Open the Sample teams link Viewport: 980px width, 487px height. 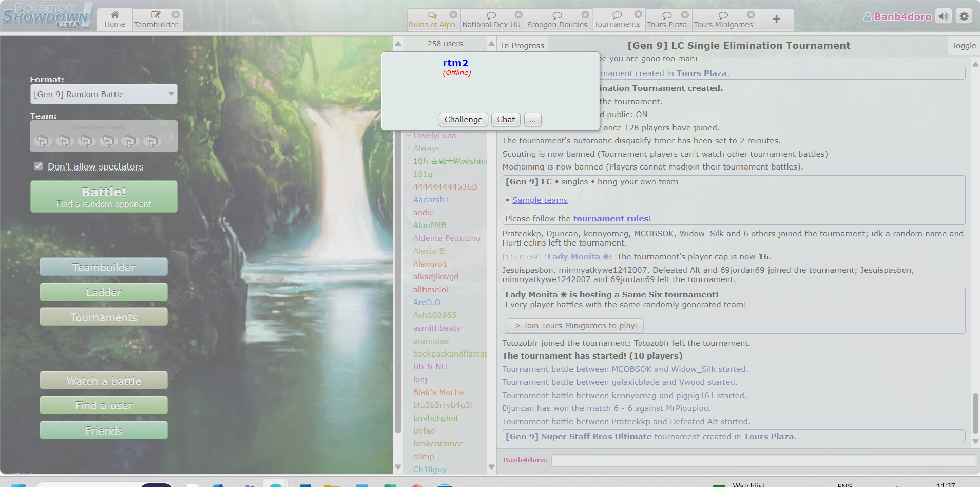[540, 200]
